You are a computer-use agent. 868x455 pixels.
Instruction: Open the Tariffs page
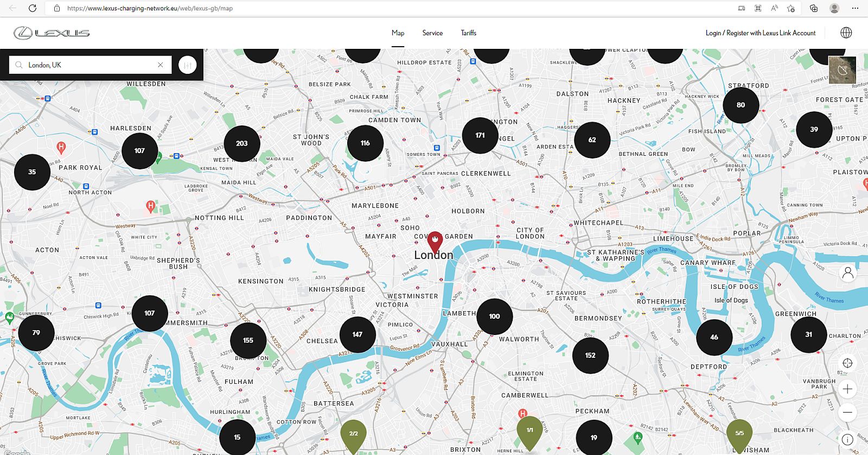468,33
